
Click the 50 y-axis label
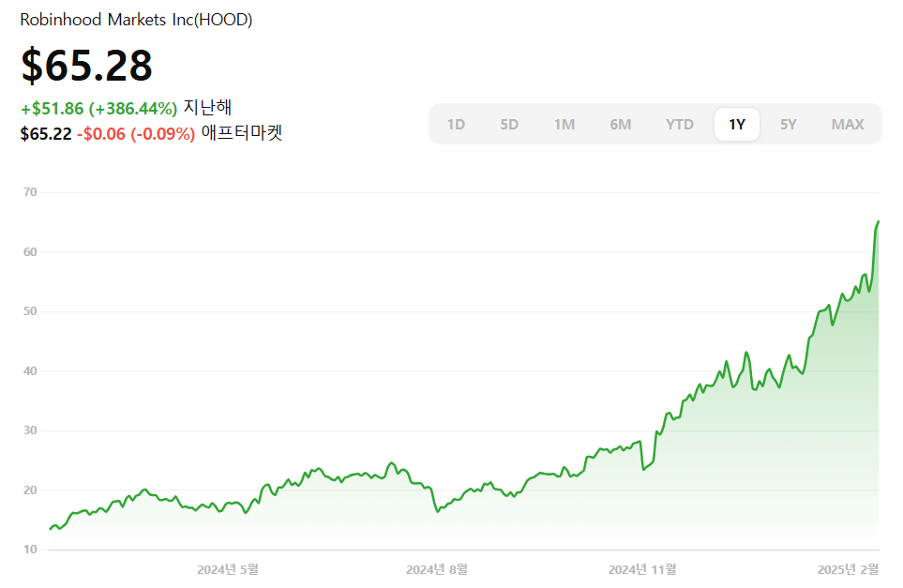point(30,311)
